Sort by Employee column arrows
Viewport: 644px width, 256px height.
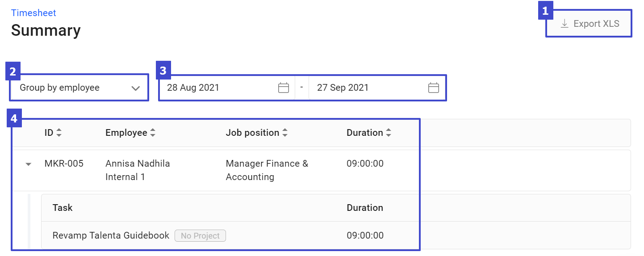(153, 133)
